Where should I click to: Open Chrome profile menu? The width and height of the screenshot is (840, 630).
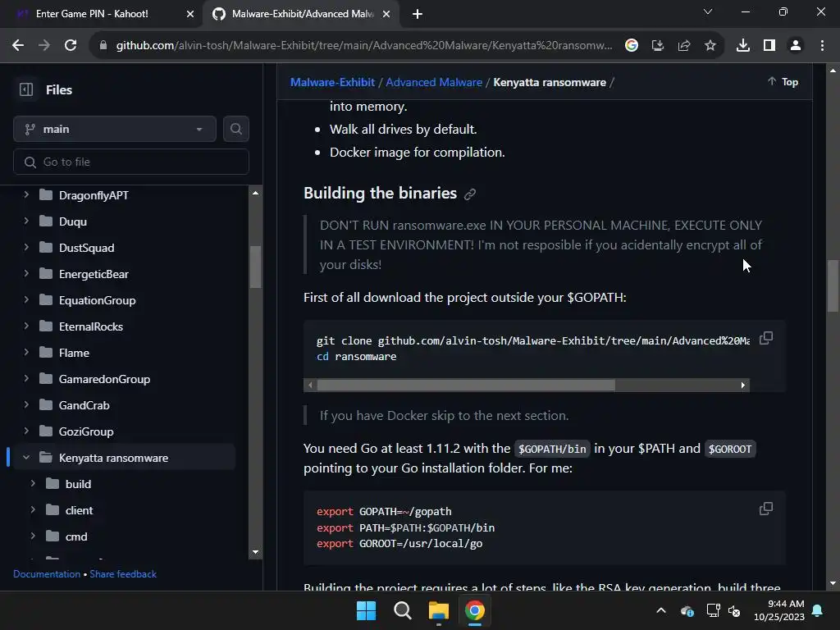[796, 46]
